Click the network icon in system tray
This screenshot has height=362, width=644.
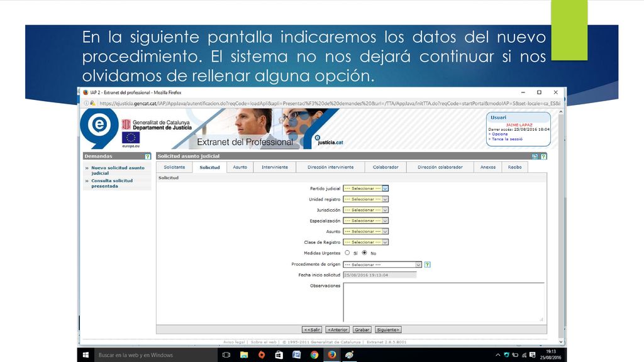(524, 355)
